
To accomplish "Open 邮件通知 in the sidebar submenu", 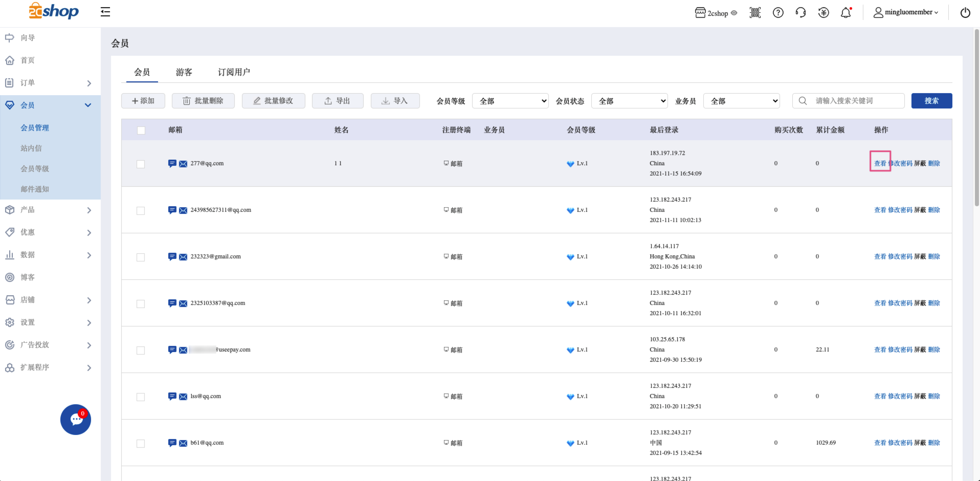I will point(35,189).
